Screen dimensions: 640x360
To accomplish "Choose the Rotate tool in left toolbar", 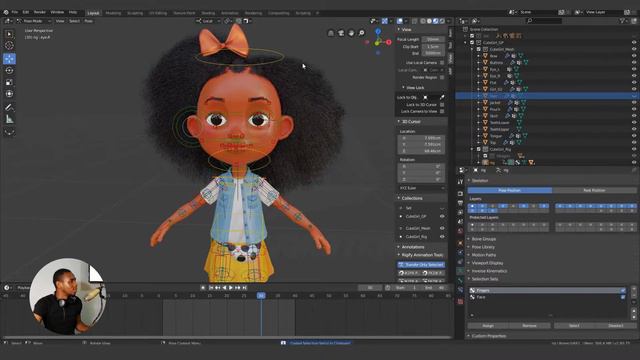I will 9,71.
